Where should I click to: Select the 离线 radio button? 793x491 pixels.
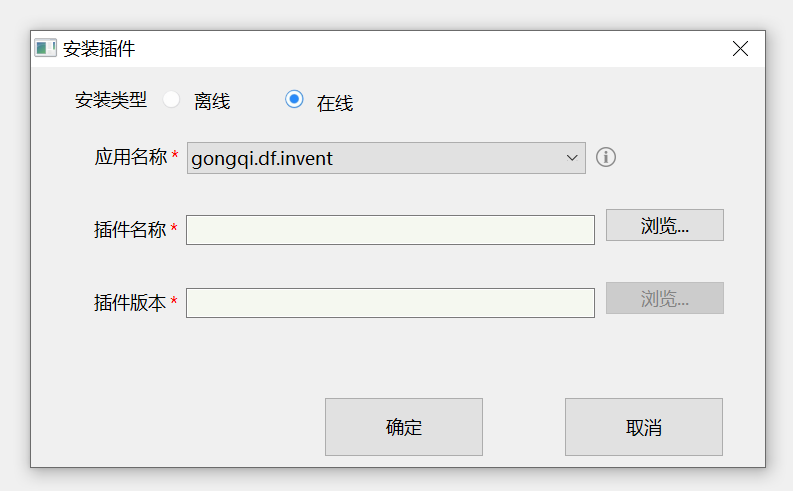click(172, 100)
